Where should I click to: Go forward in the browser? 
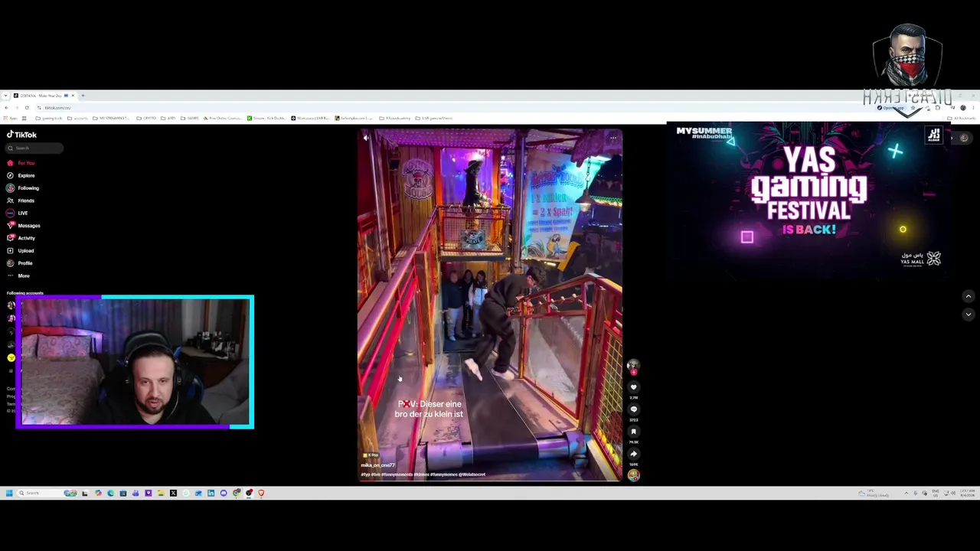point(16,107)
